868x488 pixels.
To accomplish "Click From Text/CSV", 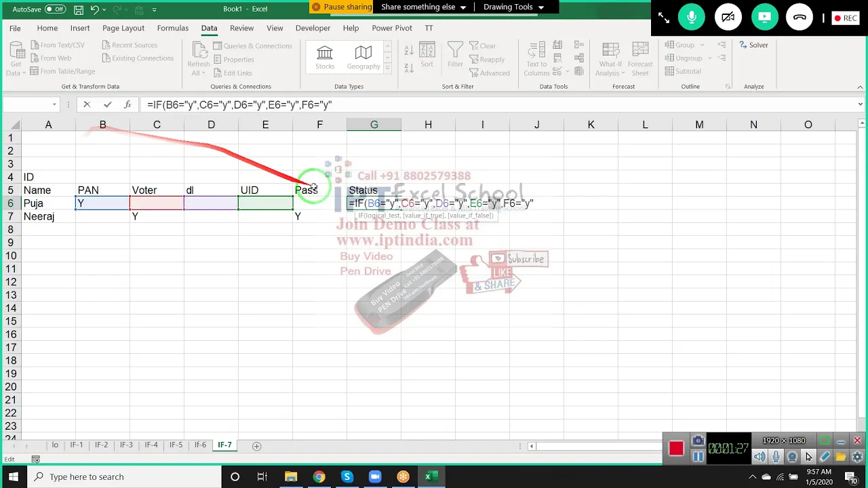I will pos(57,45).
